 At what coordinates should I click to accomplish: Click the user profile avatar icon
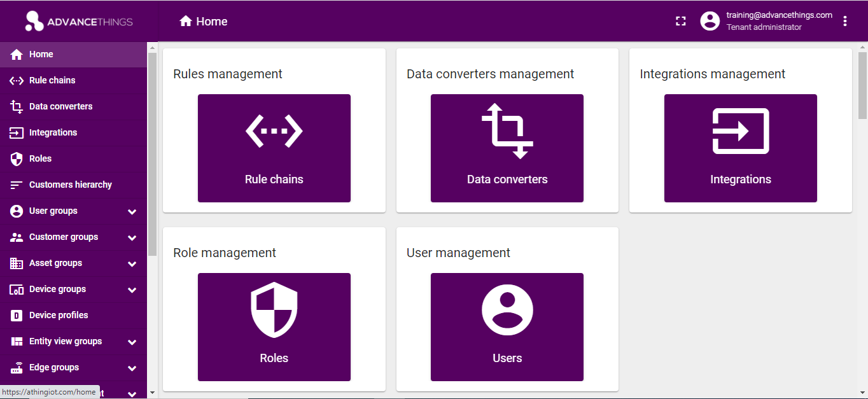click(710, 21)
